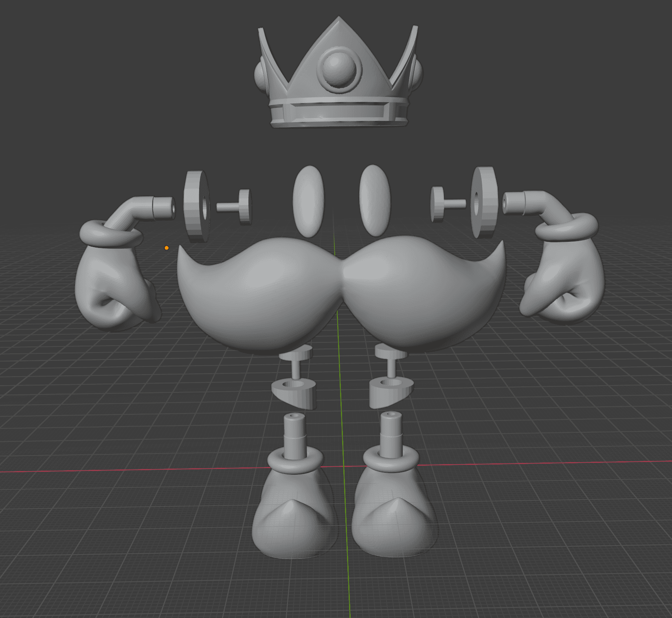672x618 pixels.
Task: Select the right leg cylinder above the shoe
Action: 391,434
